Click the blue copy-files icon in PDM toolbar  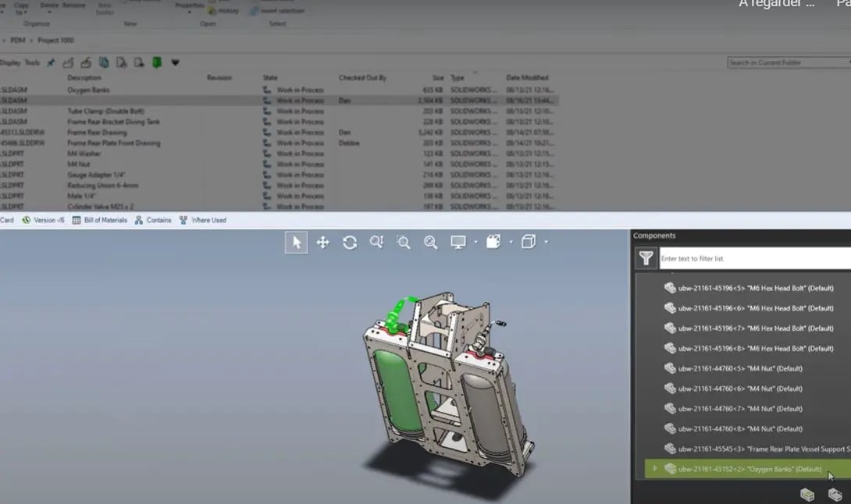pos(104,63)
